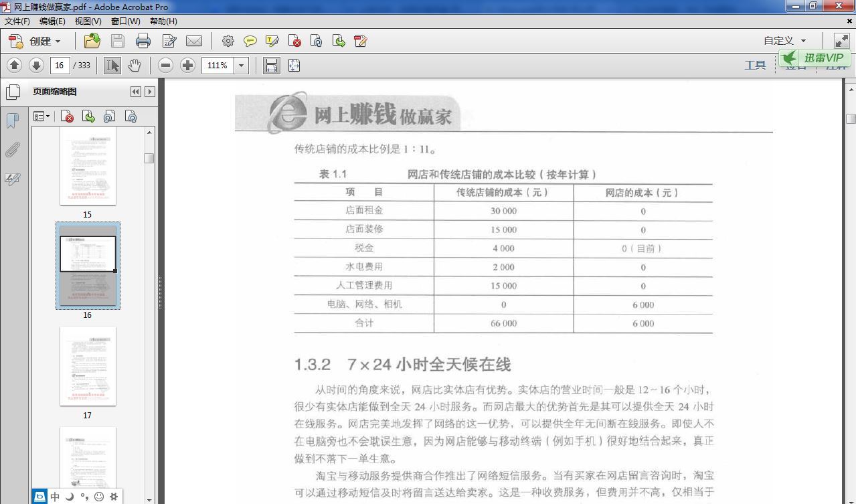Activate the Hand pan tool
The height and width of the screenshot is (504, 856).
coord(135,65)
